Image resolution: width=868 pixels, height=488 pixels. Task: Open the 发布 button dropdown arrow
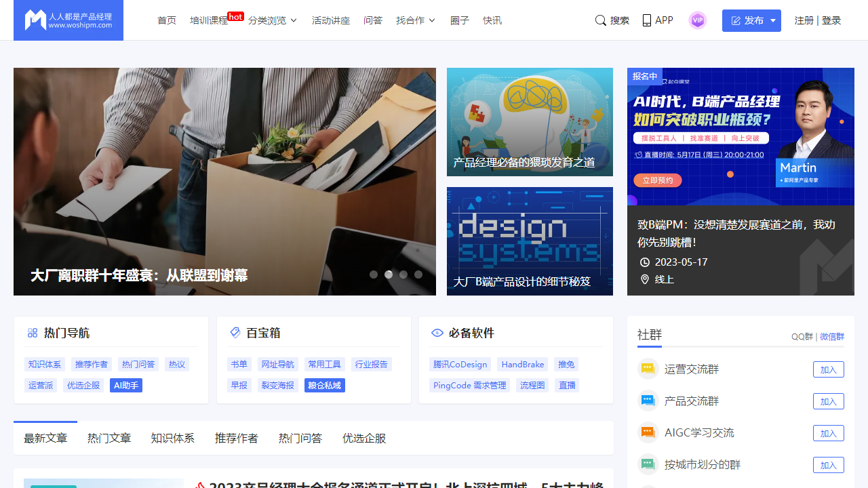tap(773, 20)
